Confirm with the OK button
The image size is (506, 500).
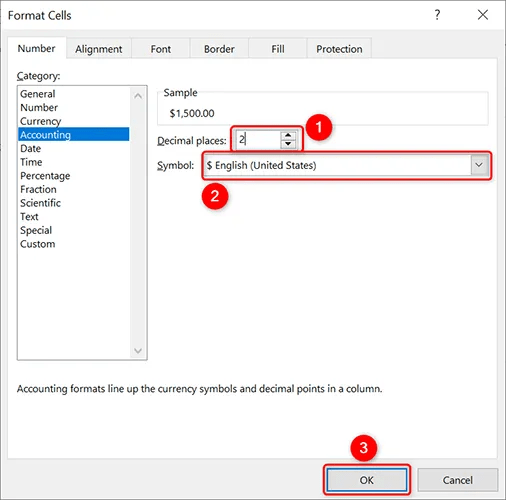pyautogui.click(x=367, y=480)
